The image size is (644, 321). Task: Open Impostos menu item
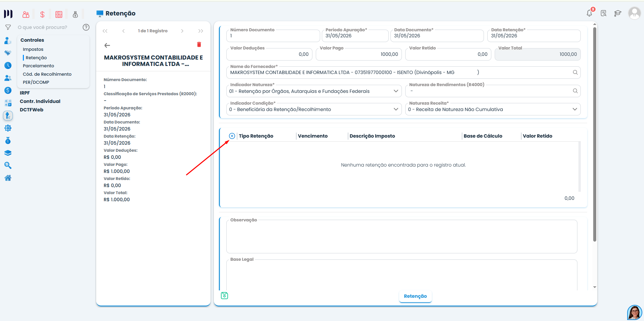pos(33,49)
